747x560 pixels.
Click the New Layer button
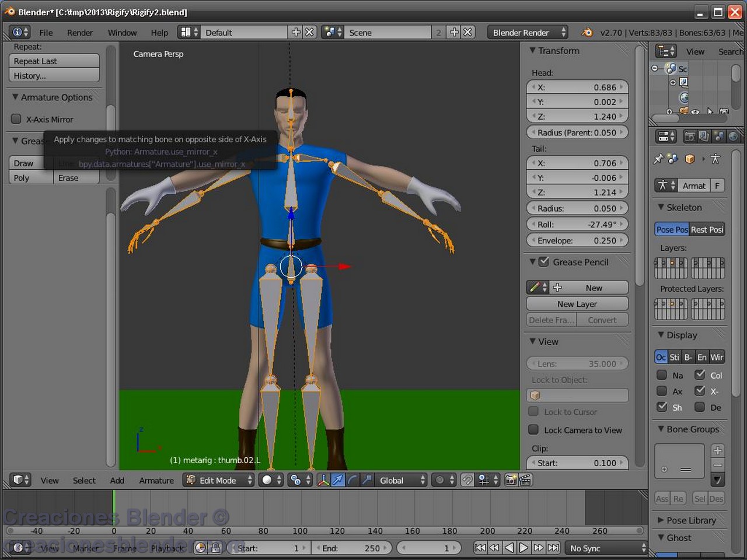tap(577, 303)
